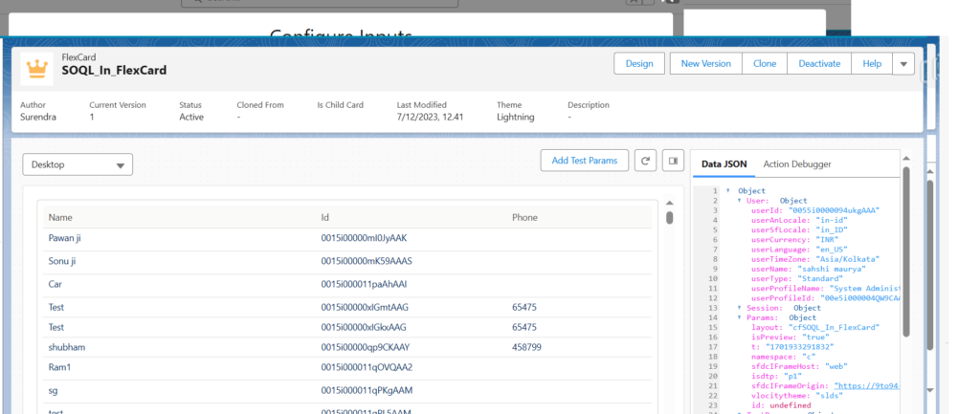Collapse the root Object node

(x=728, y=191)
